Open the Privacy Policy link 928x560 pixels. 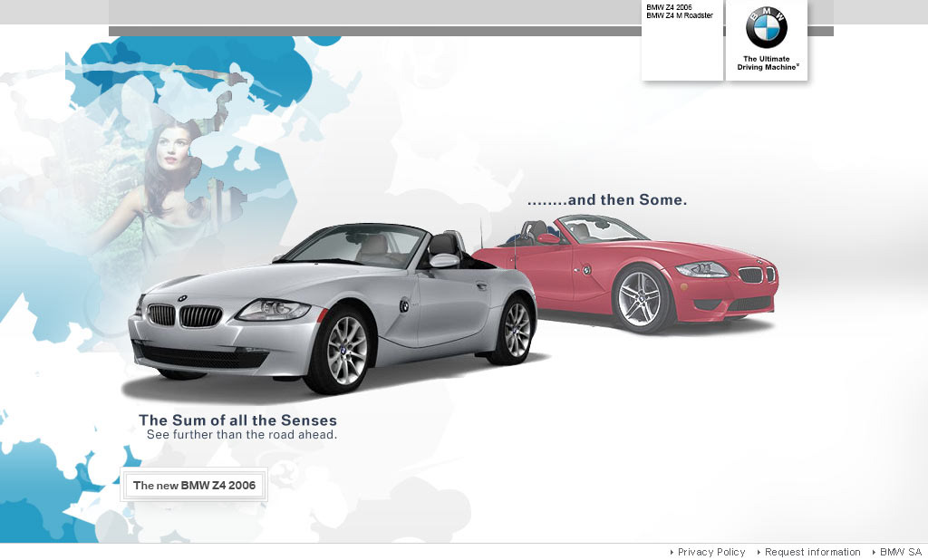[x=710, y=552]
